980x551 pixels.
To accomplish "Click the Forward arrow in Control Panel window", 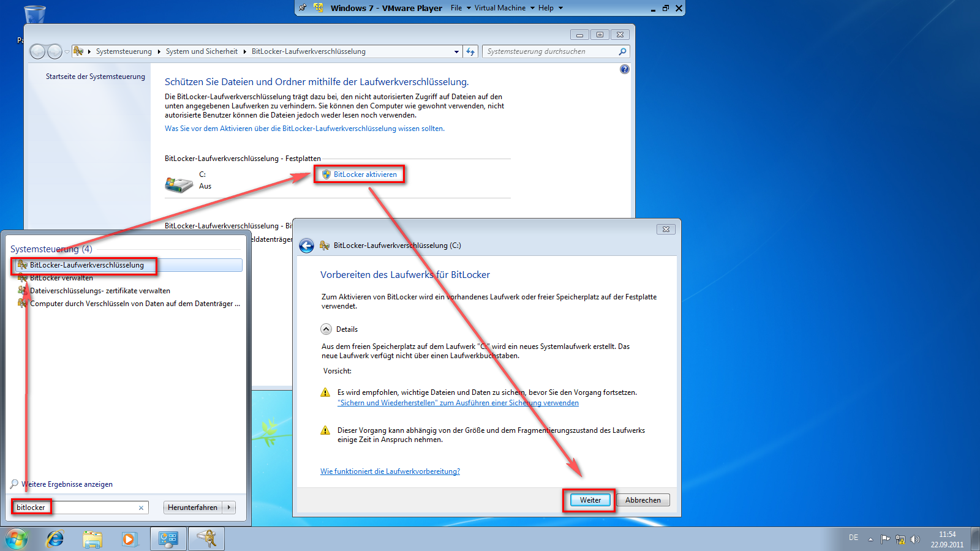I will tap(55, 51).
